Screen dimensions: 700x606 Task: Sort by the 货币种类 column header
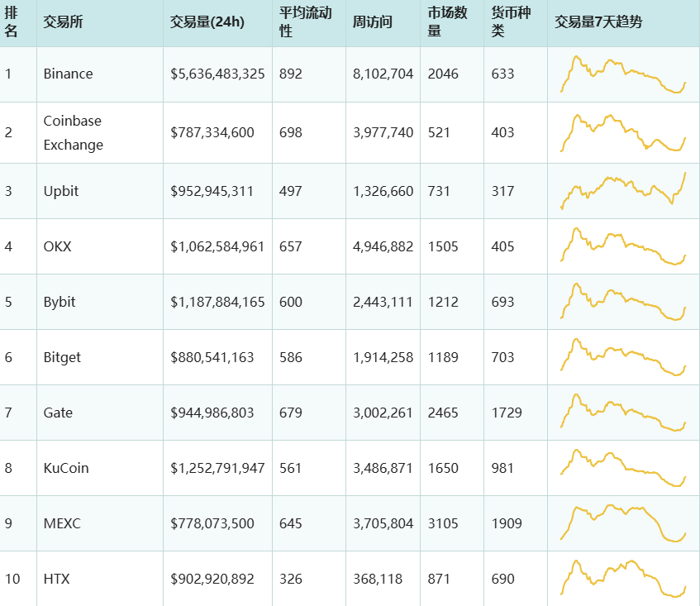[511, 21]
